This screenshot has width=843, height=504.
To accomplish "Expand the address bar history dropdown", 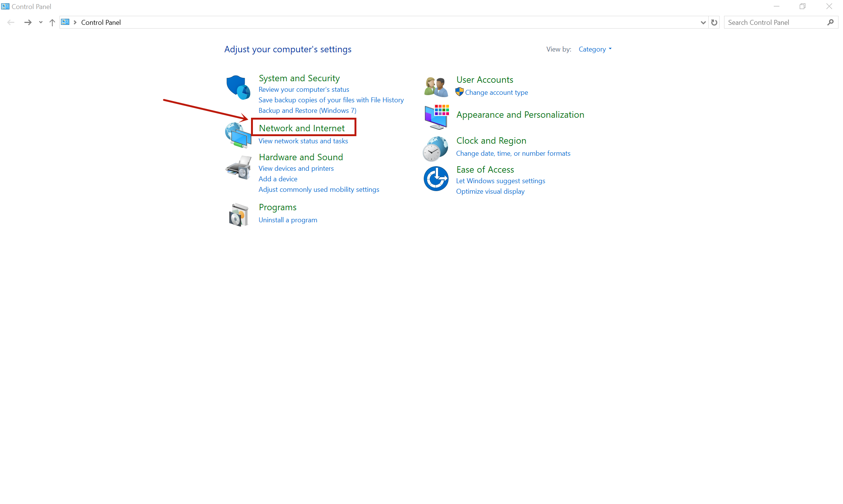I will 703,23.
